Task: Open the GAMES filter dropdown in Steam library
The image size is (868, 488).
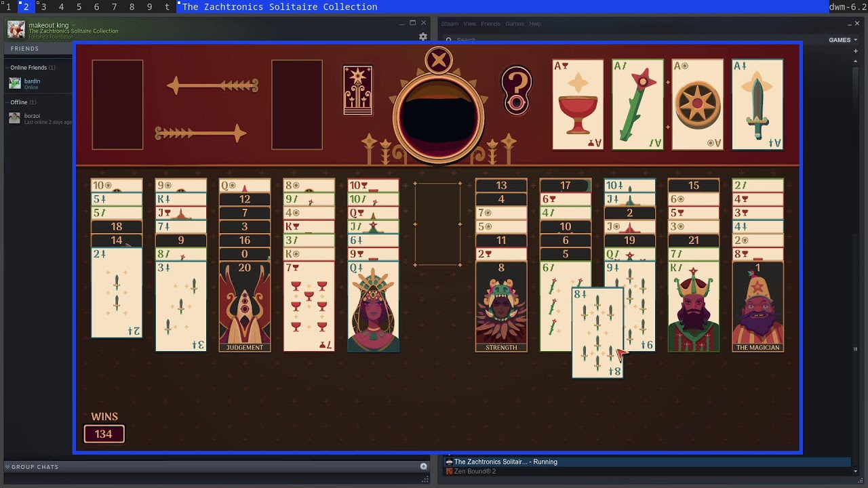Action: pyautogui.click(x=843, y=40)
